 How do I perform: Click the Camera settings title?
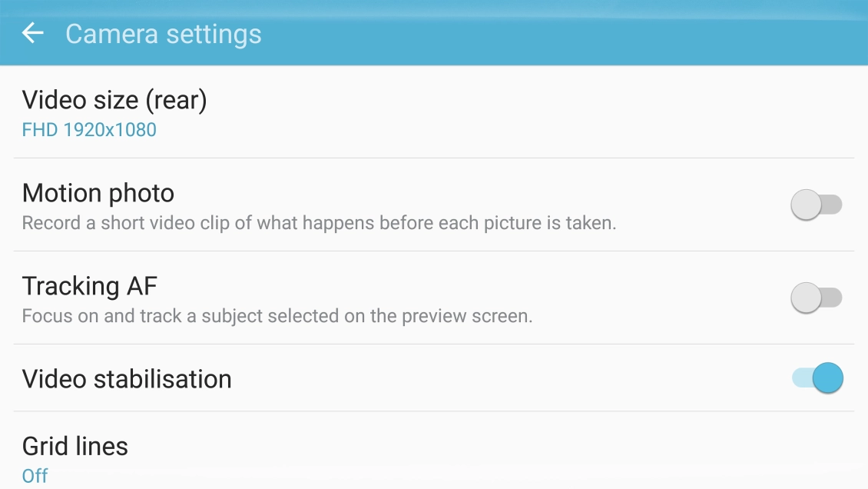[x=164, y=35]
